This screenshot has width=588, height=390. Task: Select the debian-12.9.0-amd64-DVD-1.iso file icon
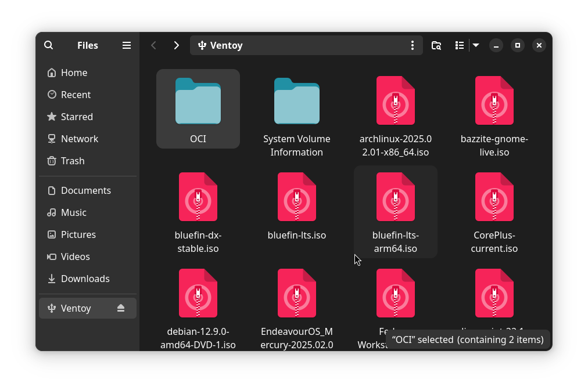(x=198, y=293)
